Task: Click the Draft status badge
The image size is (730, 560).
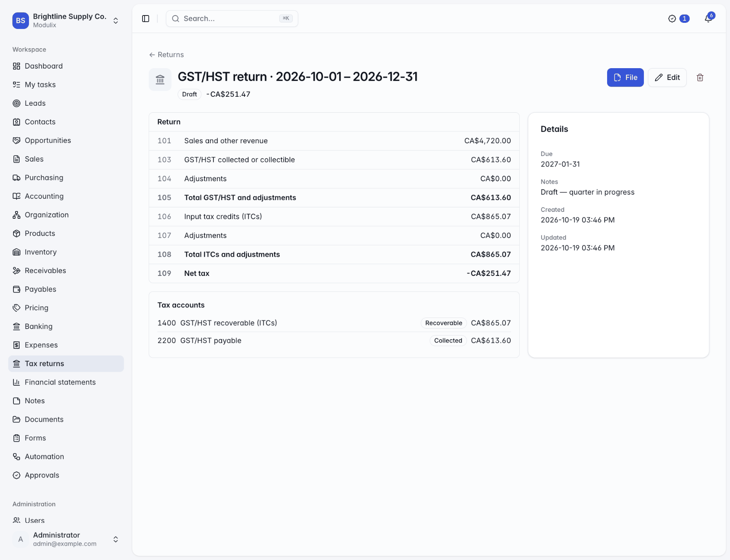Action: click(x=189, y=94)
